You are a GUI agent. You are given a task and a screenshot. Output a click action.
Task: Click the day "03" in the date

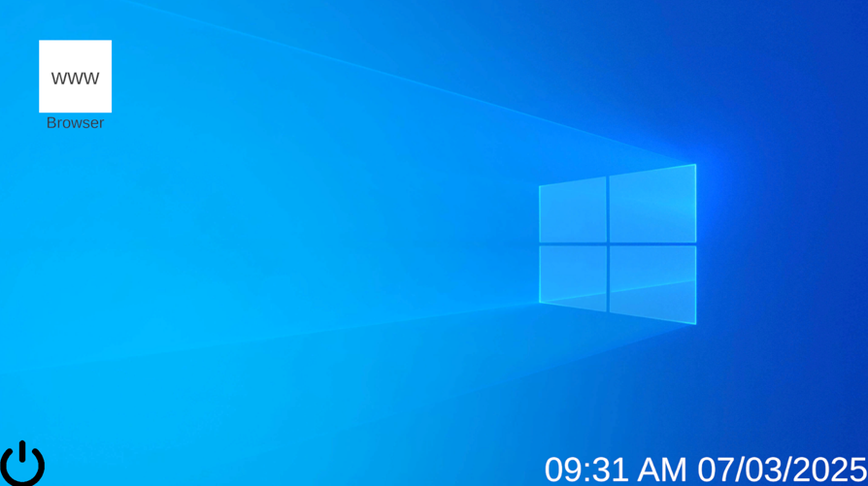(x=763, y=470)
